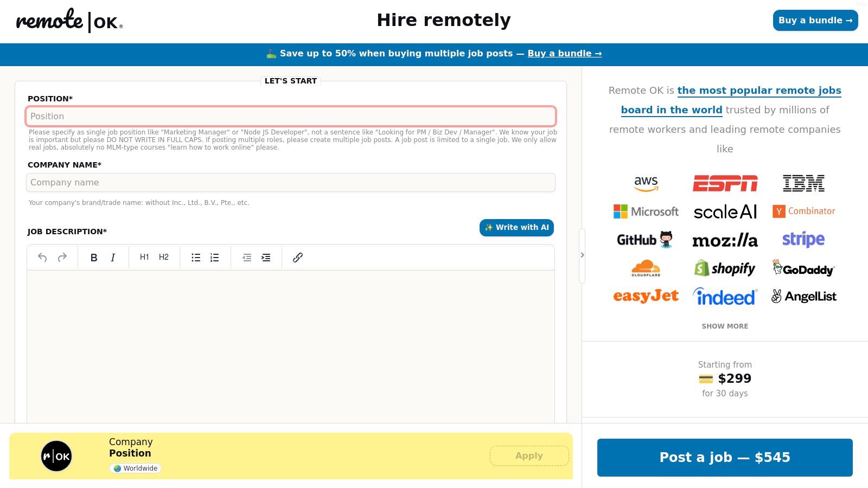Click the Write with AI button

click(x=516, y=228)
